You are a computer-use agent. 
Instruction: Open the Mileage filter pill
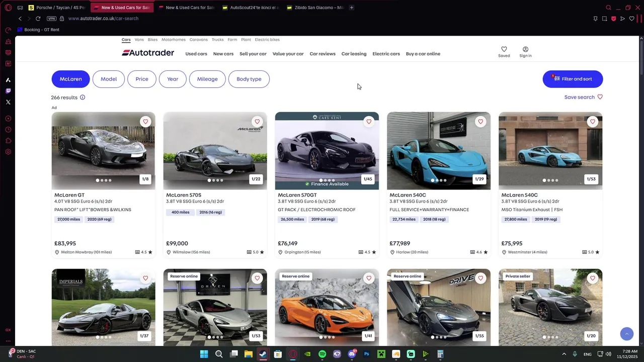207,79
